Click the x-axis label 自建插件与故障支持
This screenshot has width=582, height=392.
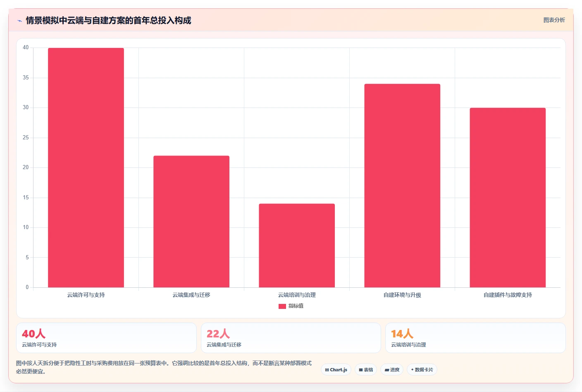pyautogui.click(x=508, y=295)
